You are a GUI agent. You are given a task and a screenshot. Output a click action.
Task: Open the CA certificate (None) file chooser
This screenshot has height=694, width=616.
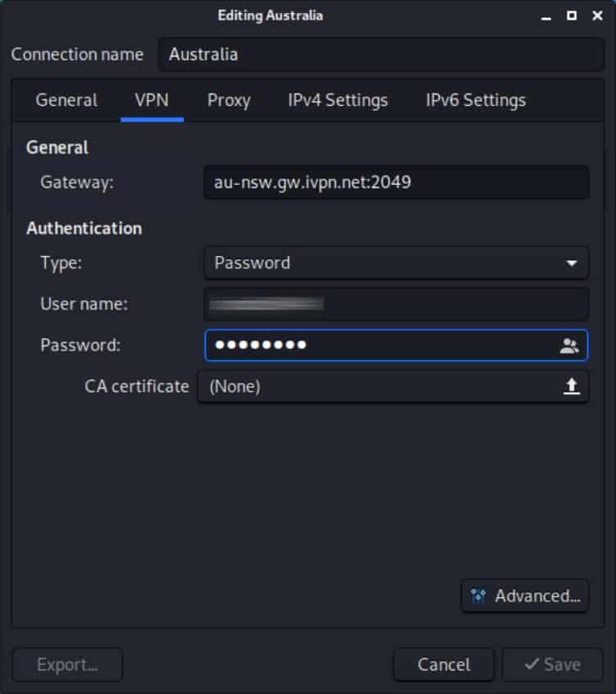pos(393,386)
